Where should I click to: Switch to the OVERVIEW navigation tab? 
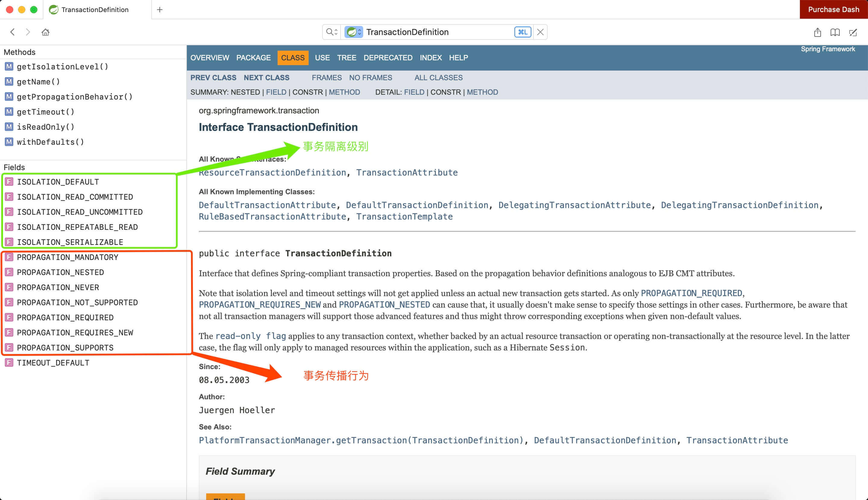pyautogui.click(x=209, y=58)
